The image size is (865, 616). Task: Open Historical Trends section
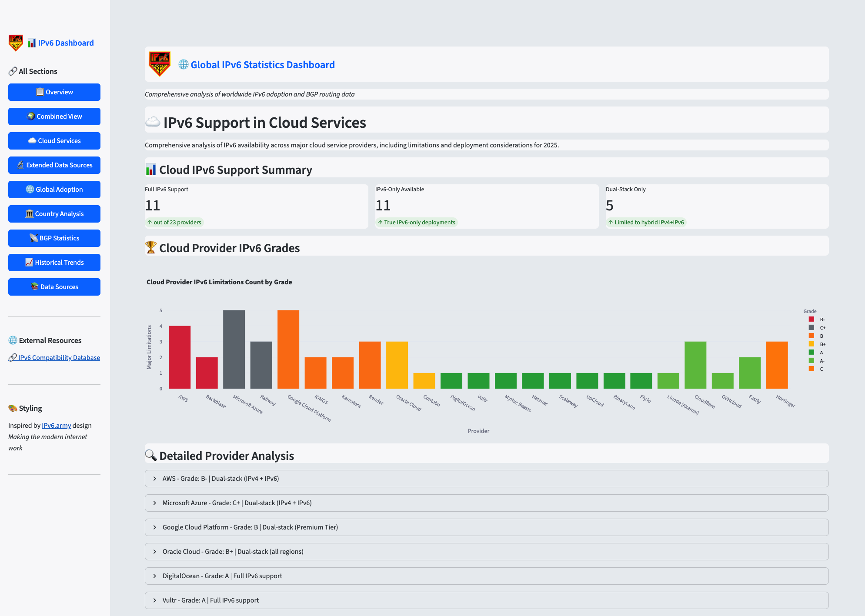point(54,263)
